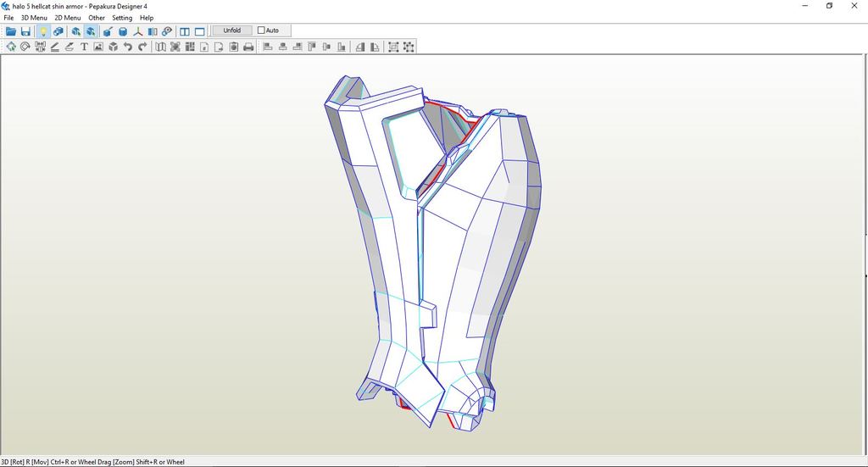The width and height of the screenshot is (868, 467).
Task: Select the move-parts arrow tool
Action: 10,47
